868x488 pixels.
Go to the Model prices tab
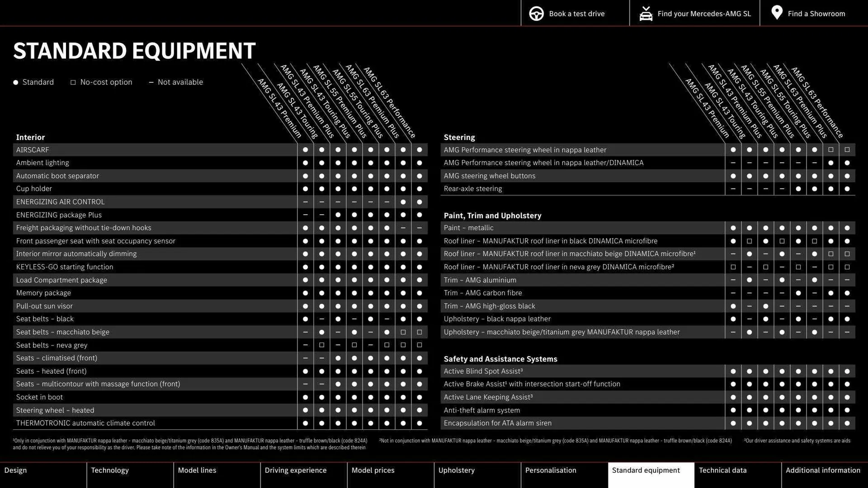[373, 470]
